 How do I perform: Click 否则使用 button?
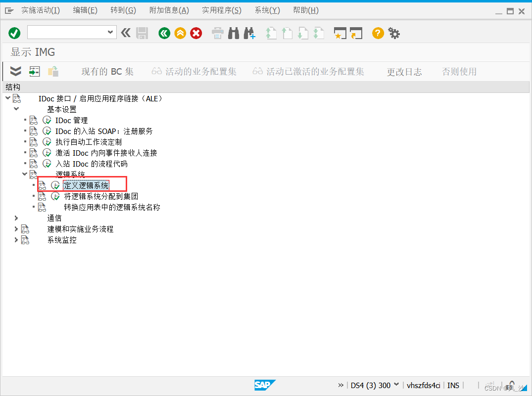coord(459,72)
